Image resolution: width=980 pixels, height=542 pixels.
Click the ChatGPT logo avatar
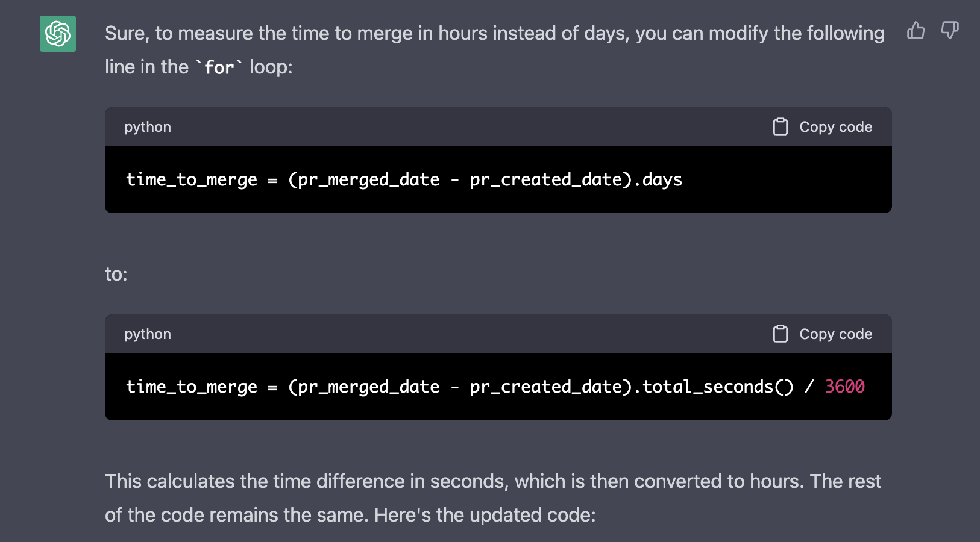(x=58, y=34)
